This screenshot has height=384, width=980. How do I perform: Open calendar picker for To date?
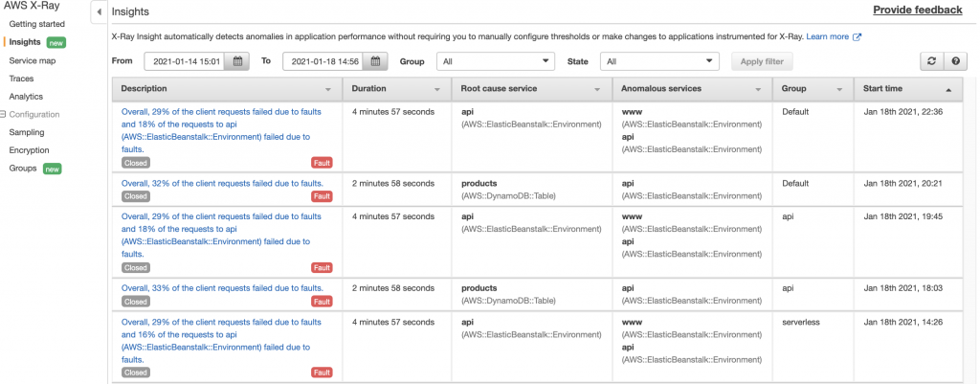pos(375,61)
